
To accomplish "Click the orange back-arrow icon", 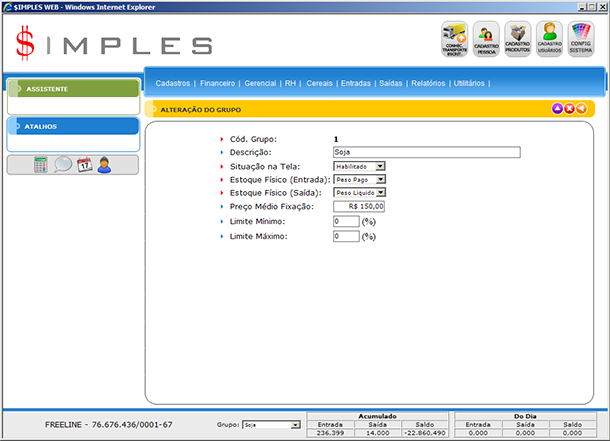I will tap(581, 109).
